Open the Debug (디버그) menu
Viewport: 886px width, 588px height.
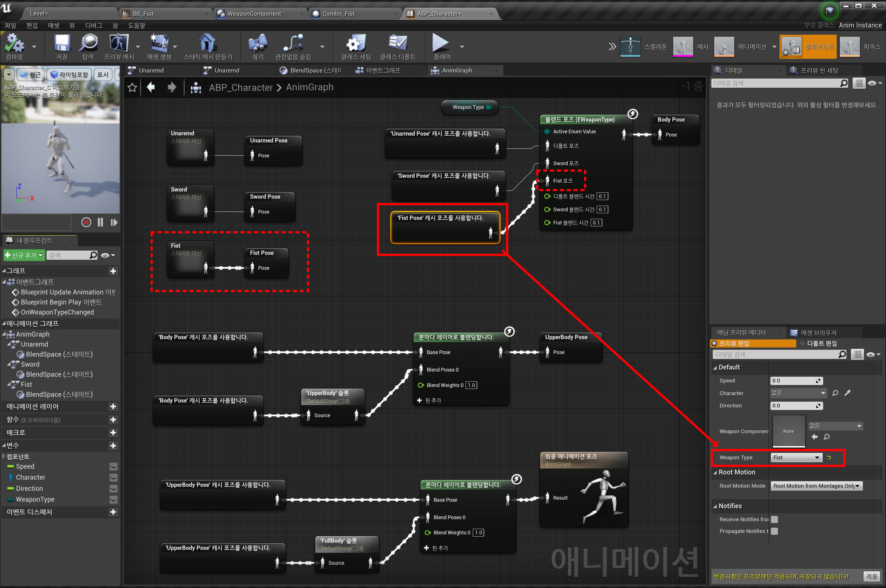[94, 26]
